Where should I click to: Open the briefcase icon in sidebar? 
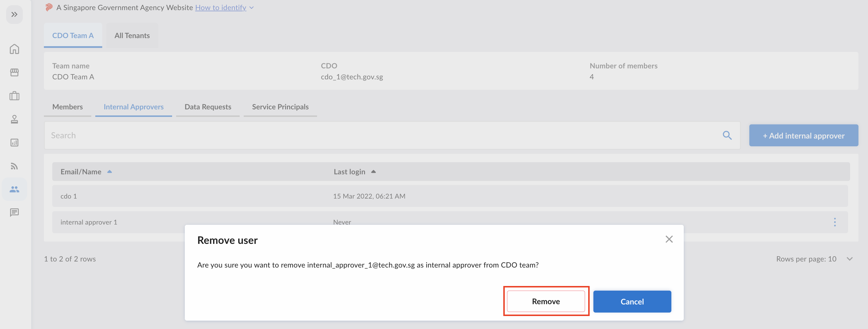click(x=14, y=96)
